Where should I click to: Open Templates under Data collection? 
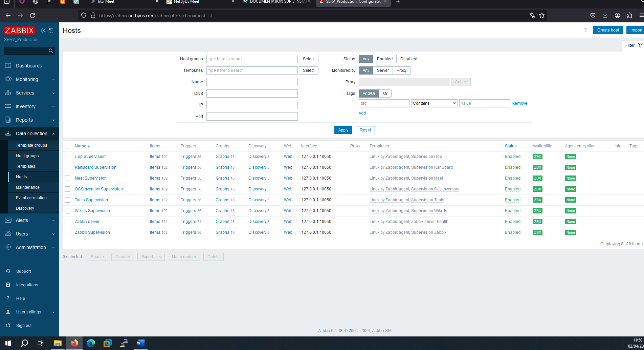pos(25,166)
